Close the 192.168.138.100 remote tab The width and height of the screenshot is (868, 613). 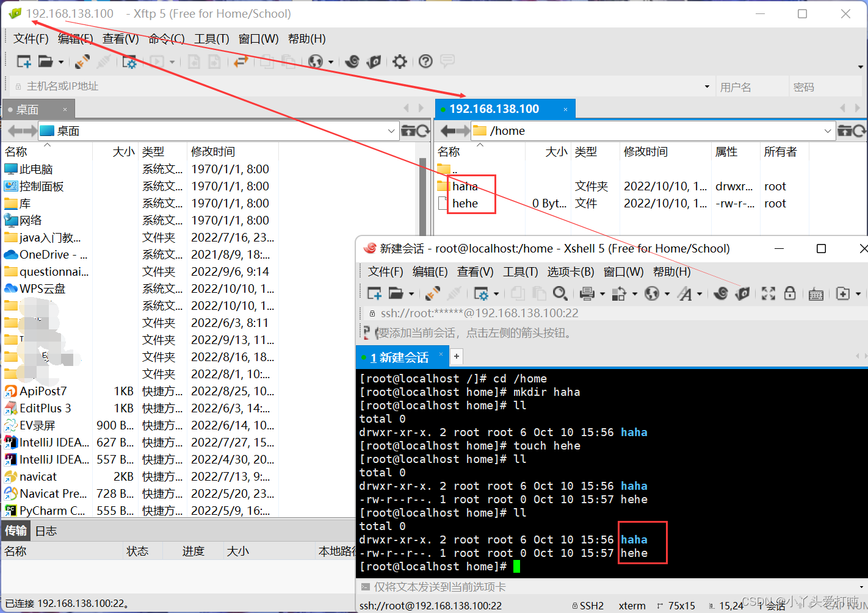565,110
